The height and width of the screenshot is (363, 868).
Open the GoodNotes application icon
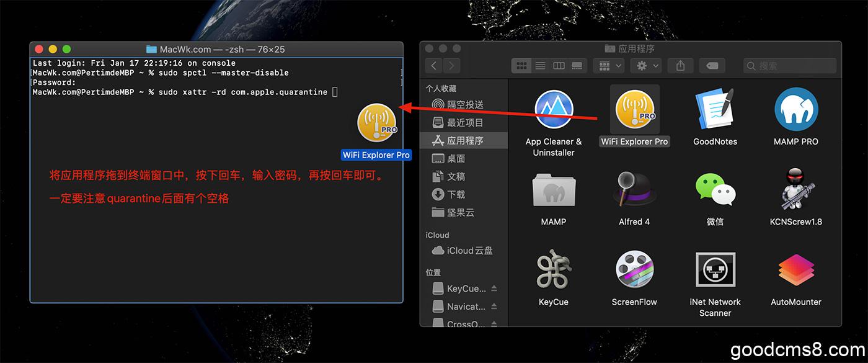click(x=715, y=110)
